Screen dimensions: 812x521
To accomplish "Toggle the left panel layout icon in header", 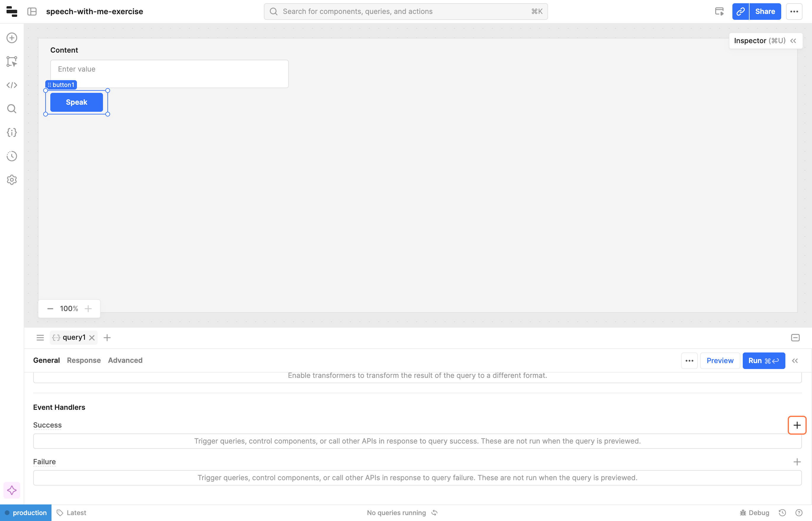I will point(32,12).
